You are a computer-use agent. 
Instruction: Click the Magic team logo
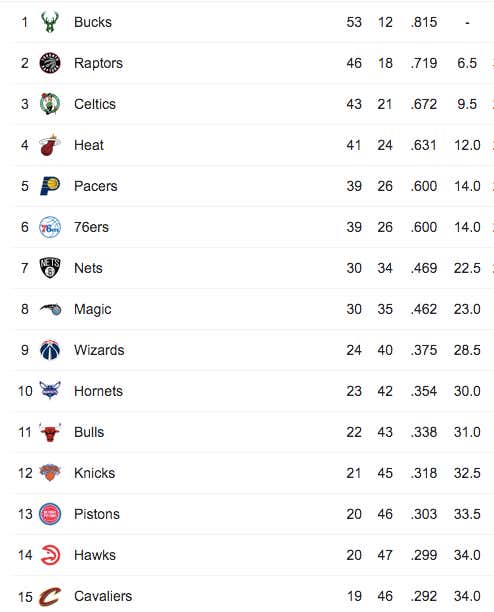tap(50, 309)
